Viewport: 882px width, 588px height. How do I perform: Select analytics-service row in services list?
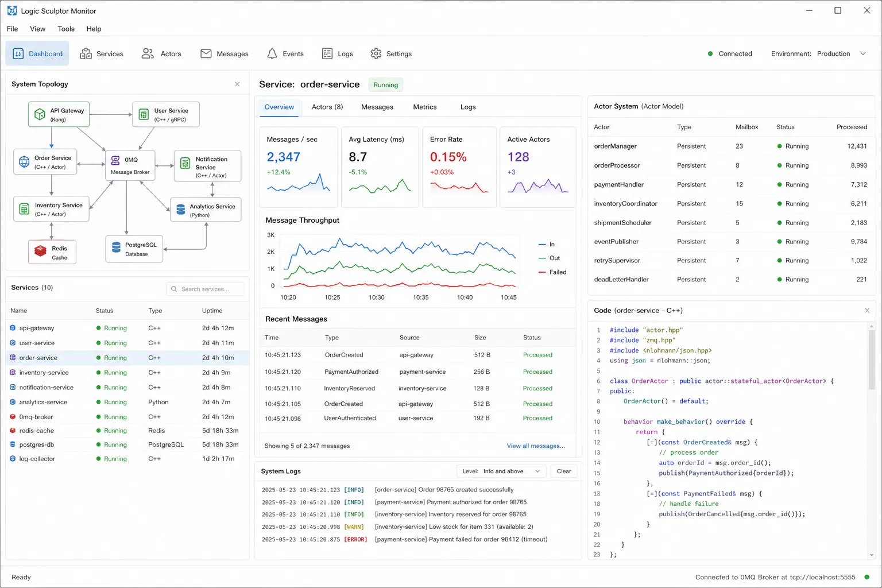click(127, 402)
